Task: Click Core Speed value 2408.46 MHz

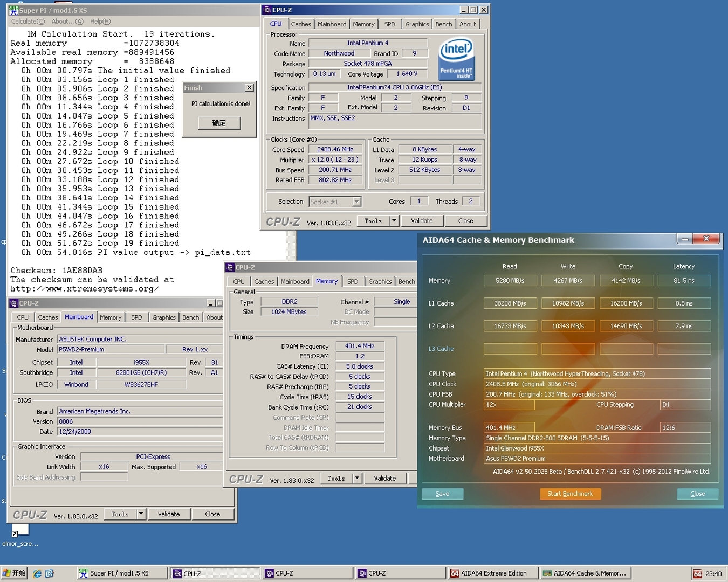Action: click(x=335, y=150)
